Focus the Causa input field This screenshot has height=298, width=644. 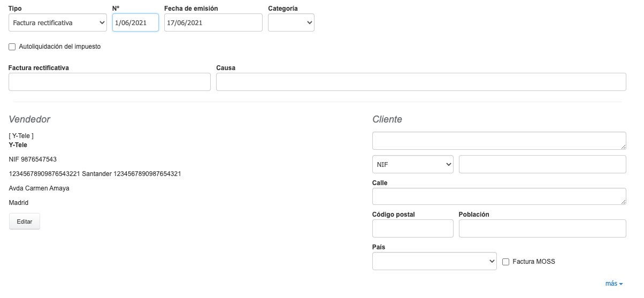(420, 82)
